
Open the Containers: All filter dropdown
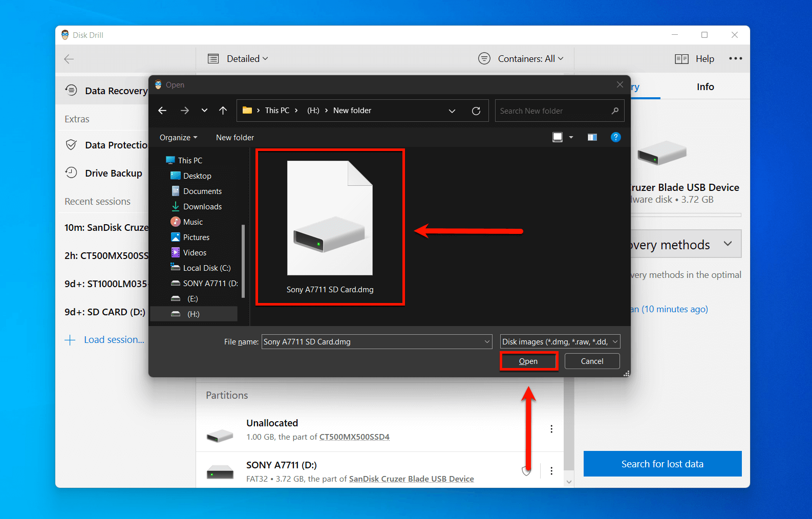521,59
